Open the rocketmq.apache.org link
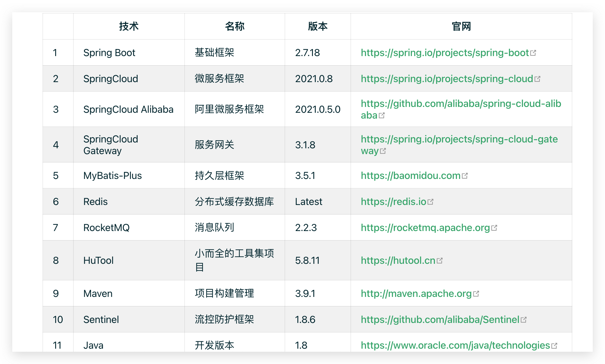 (425, 228)
